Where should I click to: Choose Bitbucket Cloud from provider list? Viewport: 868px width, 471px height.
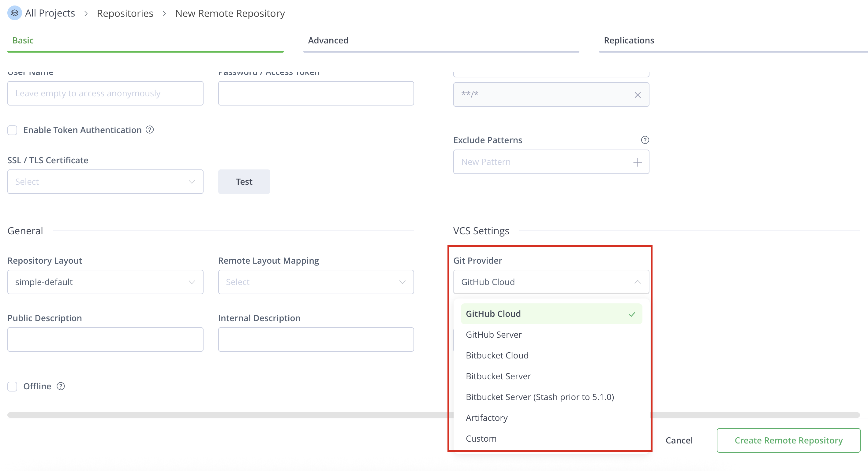pos(497,355)
